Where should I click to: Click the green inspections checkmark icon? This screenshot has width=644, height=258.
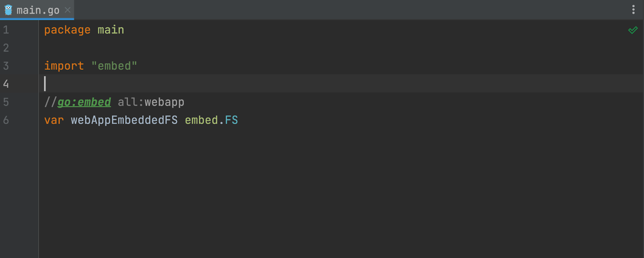tap(633, 30)
